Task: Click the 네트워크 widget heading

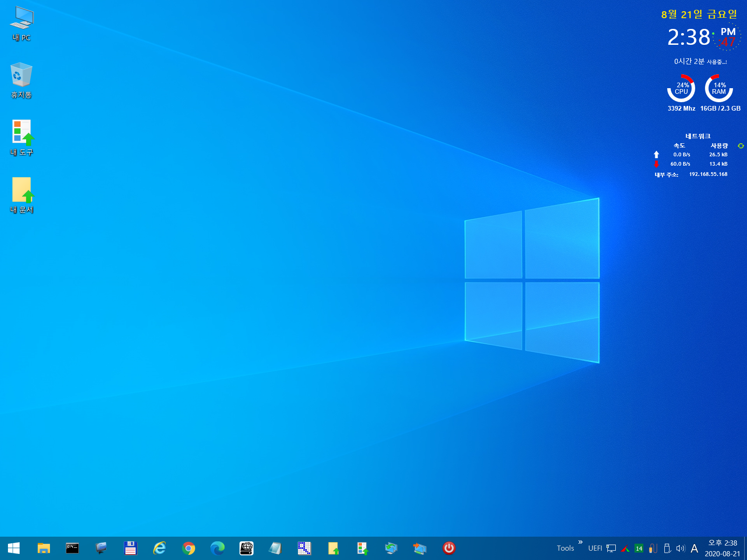Action: point(698,136)
